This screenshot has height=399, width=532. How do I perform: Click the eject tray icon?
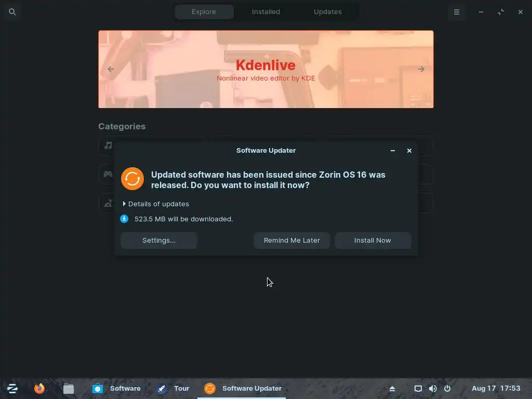[x=392, y=389]
